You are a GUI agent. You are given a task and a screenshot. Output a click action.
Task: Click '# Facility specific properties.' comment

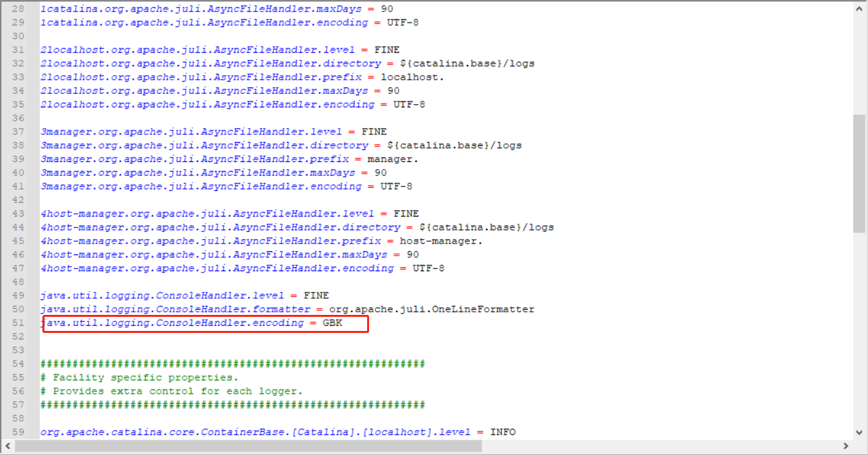140,378
